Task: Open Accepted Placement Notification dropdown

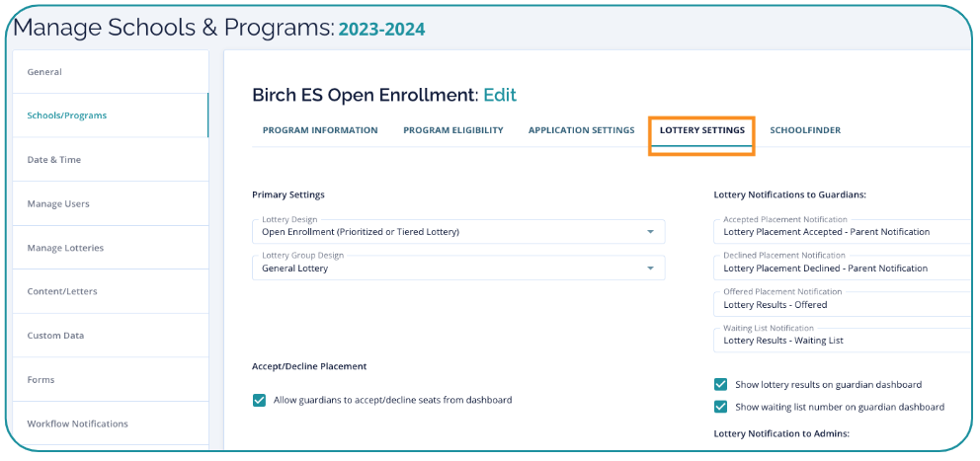Action: click(x=840, y=232)
